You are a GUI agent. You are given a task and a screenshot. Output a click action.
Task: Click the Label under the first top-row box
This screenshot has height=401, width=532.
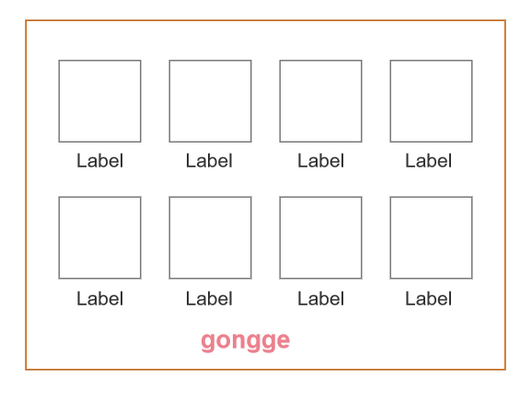click(99, 161)
